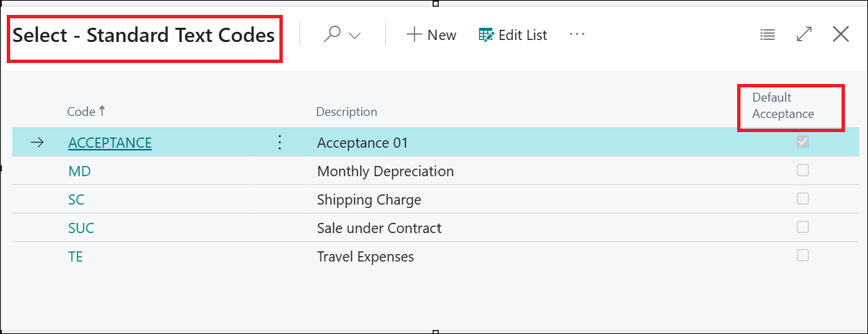The width and height of the screenshot is (868, 334).
Task: Open the more options ellipsis menu
Action: pos(577,34)
